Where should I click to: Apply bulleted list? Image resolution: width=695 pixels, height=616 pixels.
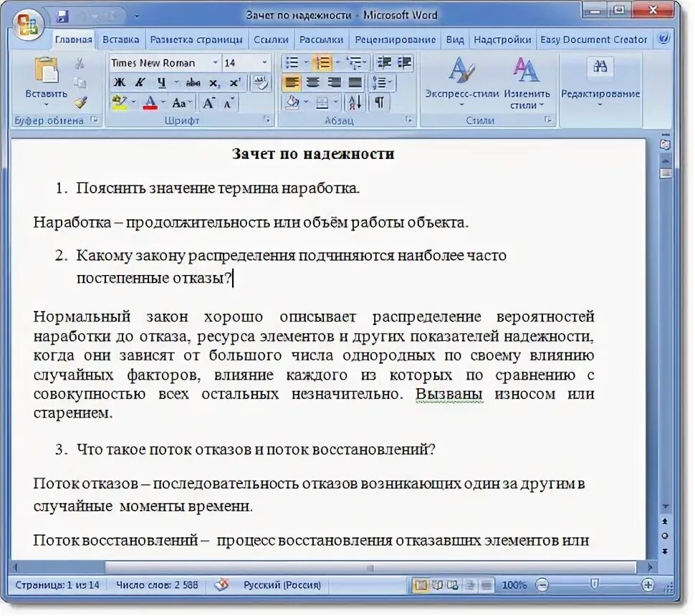pyautogui.click(x=292, y=62)
